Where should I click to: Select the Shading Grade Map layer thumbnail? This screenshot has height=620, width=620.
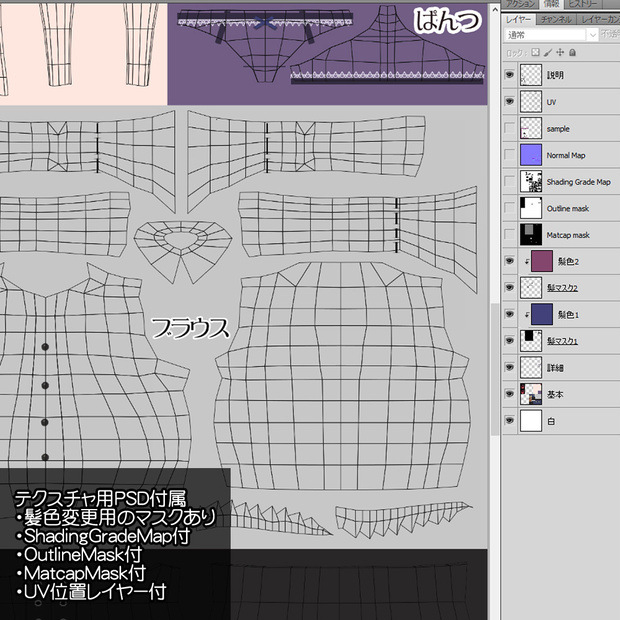pyautogui.click(x=531, y=181)
